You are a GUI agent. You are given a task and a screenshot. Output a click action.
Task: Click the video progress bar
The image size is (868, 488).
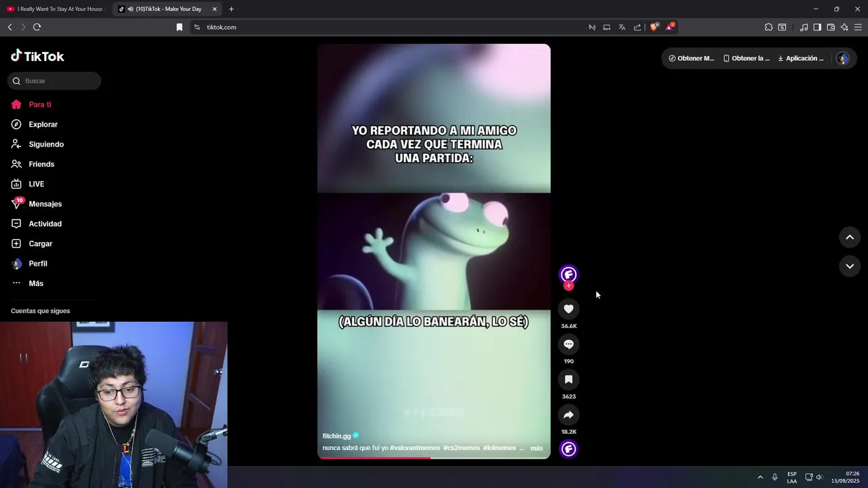(434, 457)
